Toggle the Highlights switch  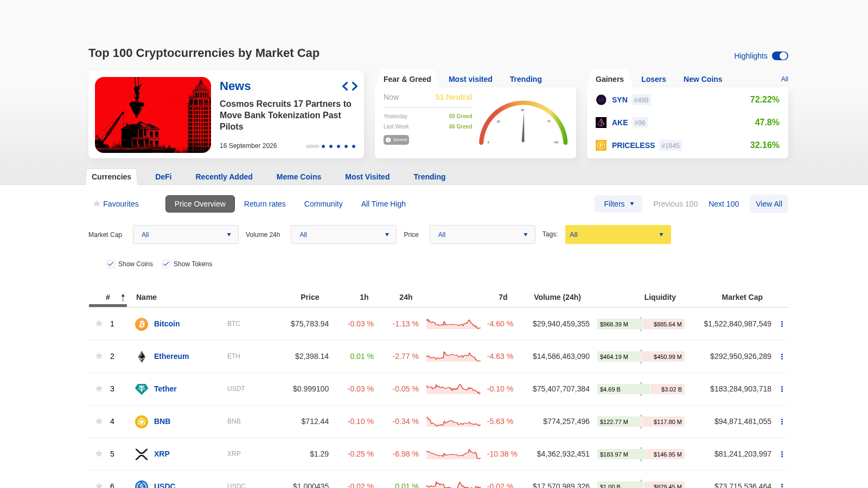[x=780, y=56]
